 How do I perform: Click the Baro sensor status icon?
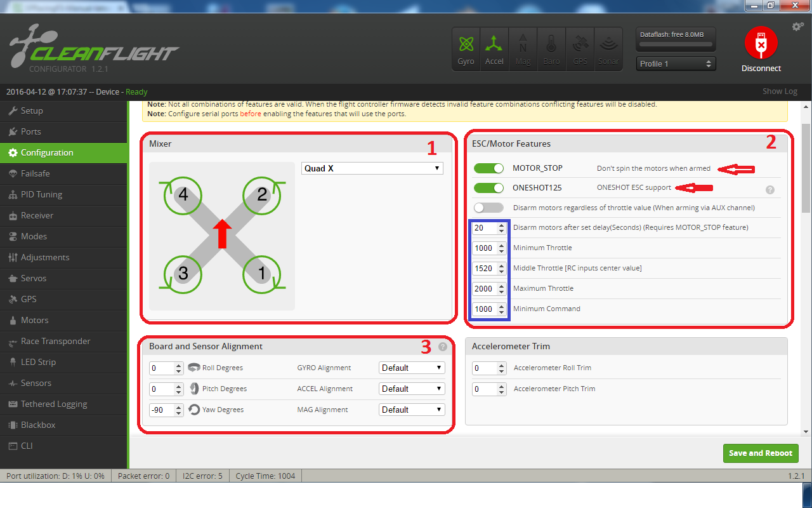point(551,49)
